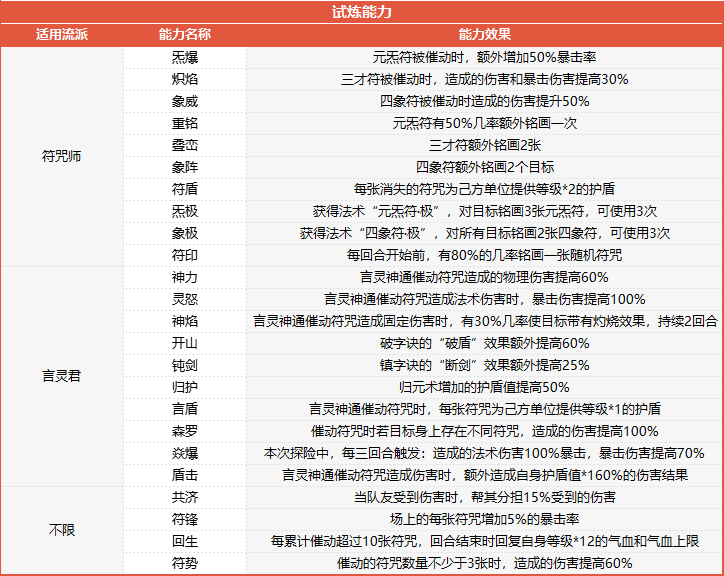
Task: Click the 能力效果 column header
Action: point(484,35)
